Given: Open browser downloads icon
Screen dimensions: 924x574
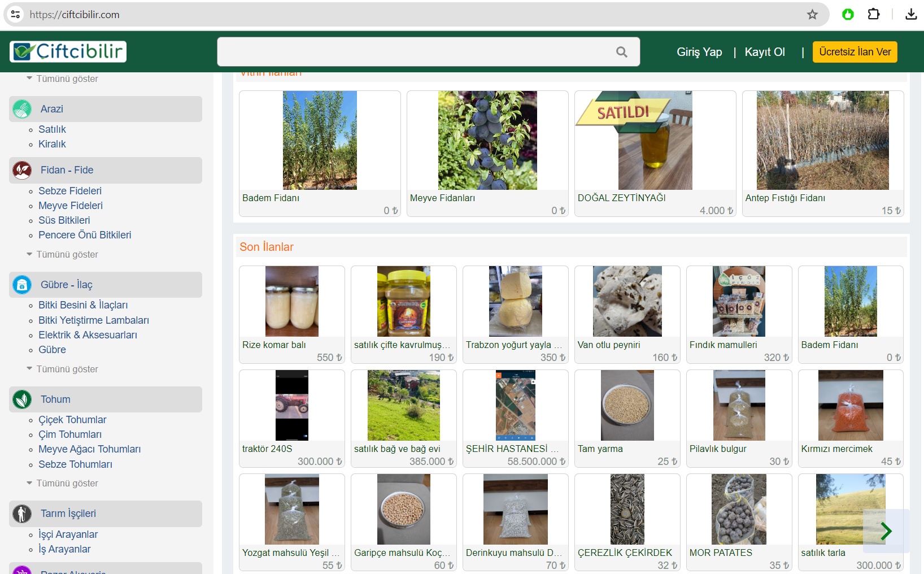Looking at the screenshot, I should (x=910, y=15).
